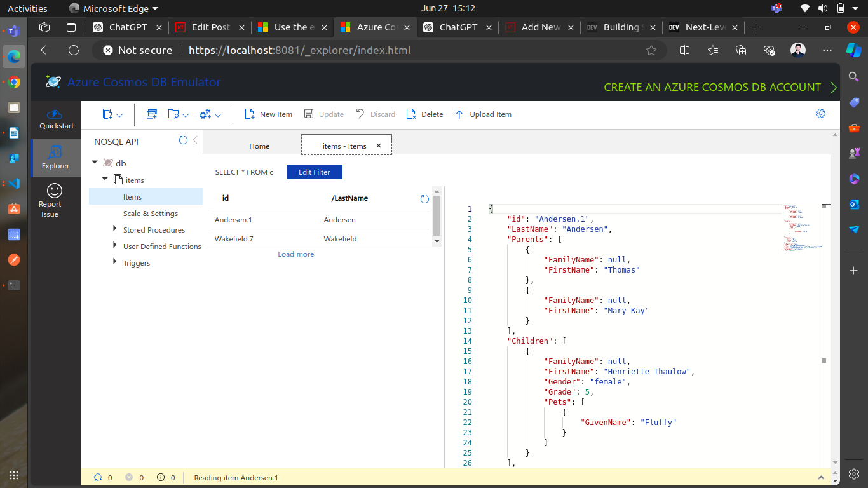This screenshot has height=488, width=868.
Task: Expand the User Defined Functions node
Action: pyautogui.click(x=114, y=246)
